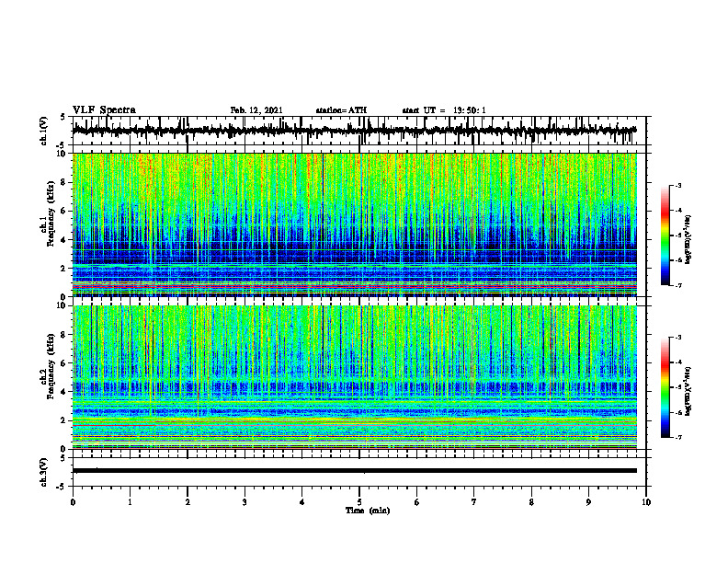The width and height of the screenshot is (728, 563).
Task: Click time axis tick label "6"
Action: pyautogui.click(x=417, y=502)
